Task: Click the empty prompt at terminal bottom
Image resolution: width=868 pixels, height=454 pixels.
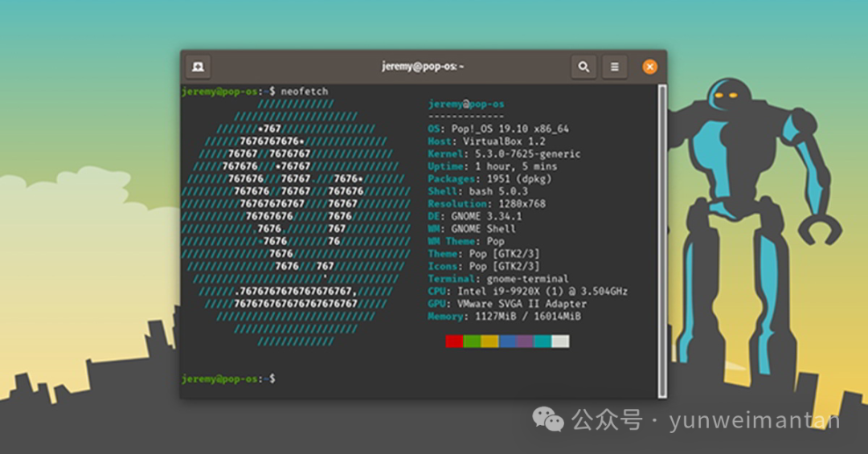Action: coord(228,379)
